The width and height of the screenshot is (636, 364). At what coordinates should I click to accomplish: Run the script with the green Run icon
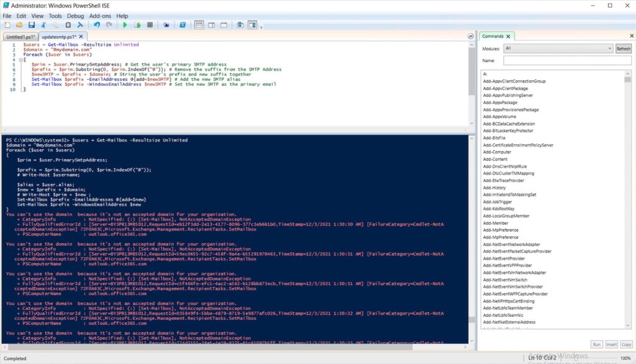[124, 25]
